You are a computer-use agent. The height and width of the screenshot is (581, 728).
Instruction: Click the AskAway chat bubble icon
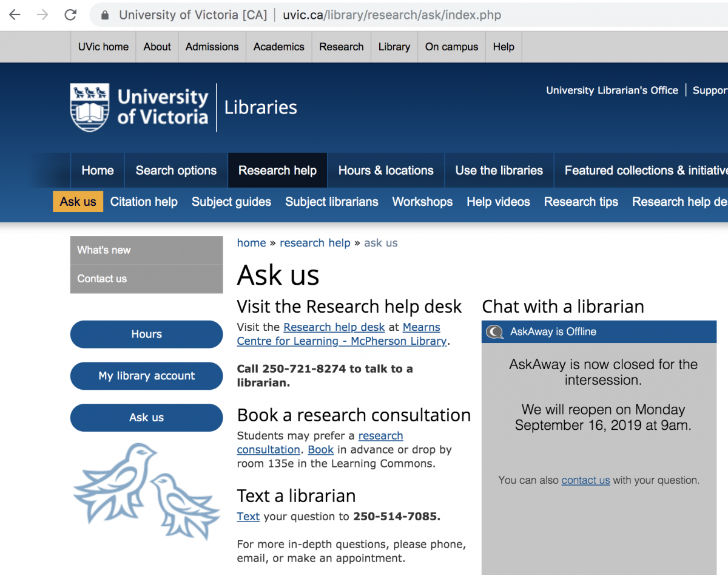tap(495, 331)
